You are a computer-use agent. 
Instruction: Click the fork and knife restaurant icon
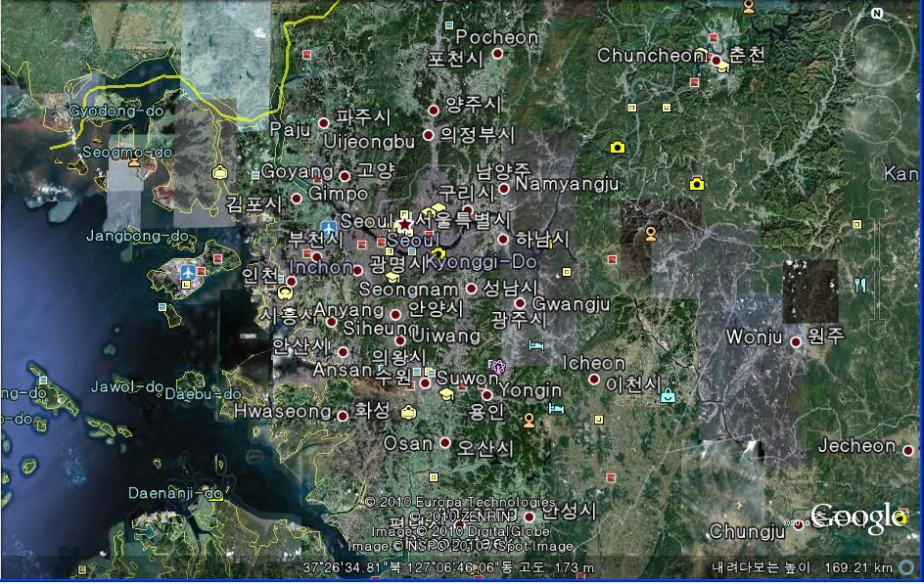click(859, 285)
